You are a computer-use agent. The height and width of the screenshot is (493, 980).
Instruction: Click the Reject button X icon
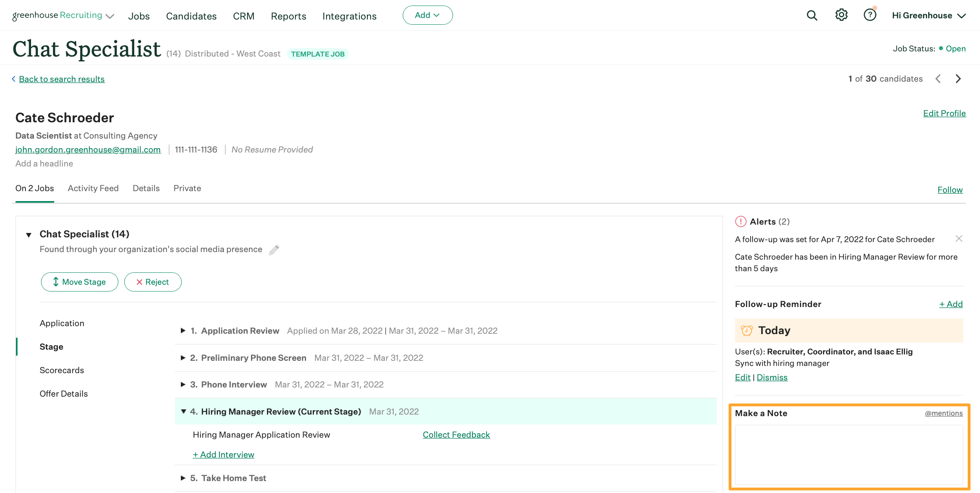click(x=139, y=282)
